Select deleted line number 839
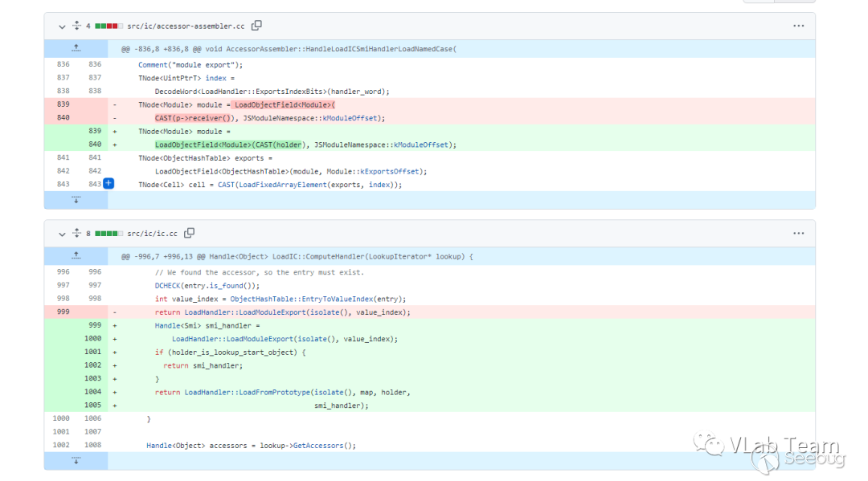The image size is (868, 481). pyautogui.click(x=63, y=104)
